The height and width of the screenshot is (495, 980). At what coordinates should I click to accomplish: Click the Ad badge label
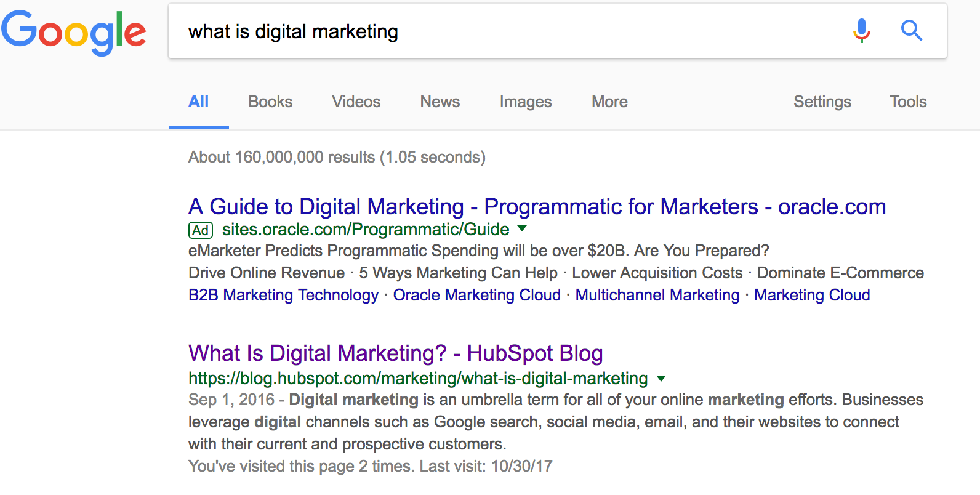(201, 230)
